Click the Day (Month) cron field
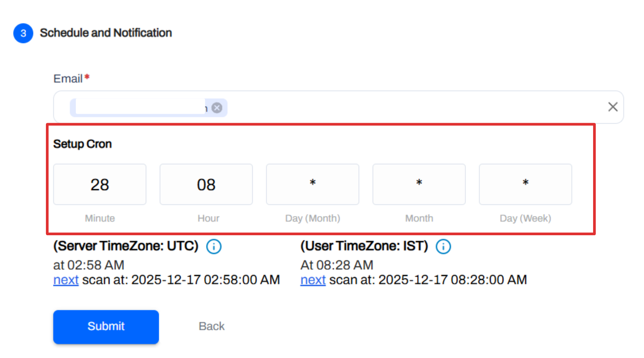Image resolution: width=644 pixels, height=358 pixels. click(x=313, y=184)
